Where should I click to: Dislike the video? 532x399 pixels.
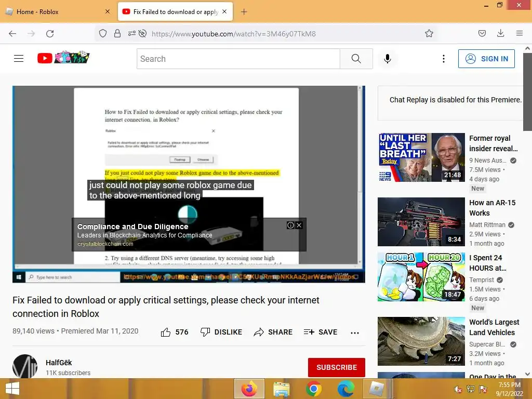pos(221,332)
